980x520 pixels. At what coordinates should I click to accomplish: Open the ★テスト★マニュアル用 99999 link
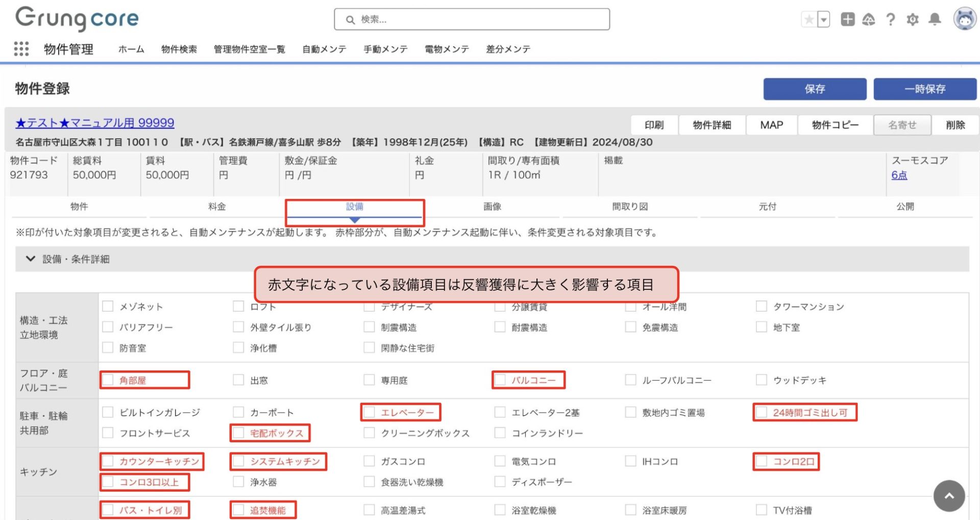coord(95,123)
